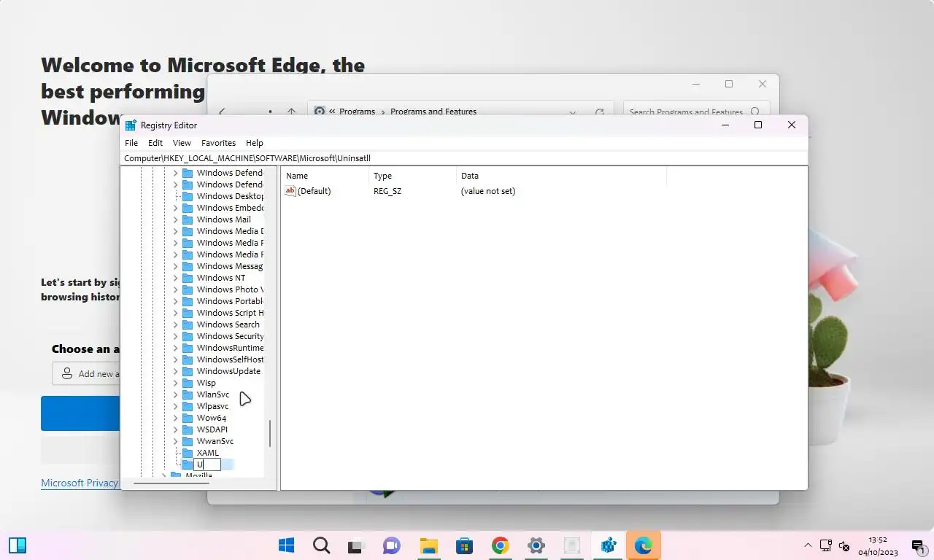This screenshot has height=560, width=934.
Task: Select the WindowsRuntime key
Action: click(230, 348)
